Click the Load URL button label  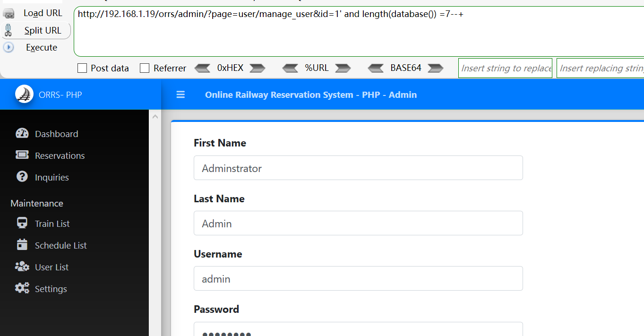coord(43,13)
